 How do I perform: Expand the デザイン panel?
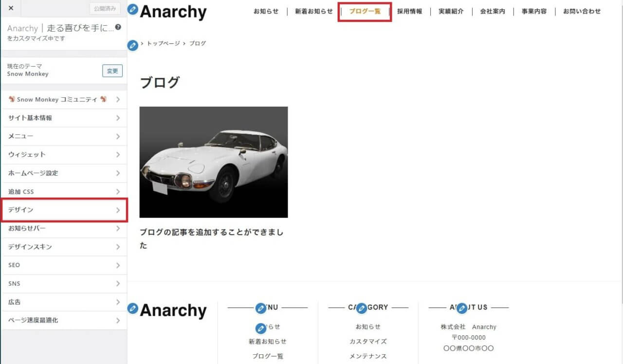64,210
